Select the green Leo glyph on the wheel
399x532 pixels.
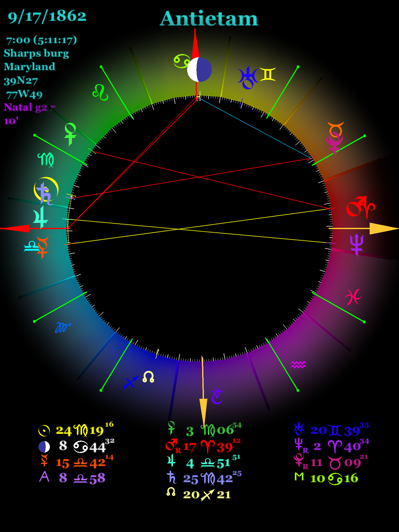(100, 92)
